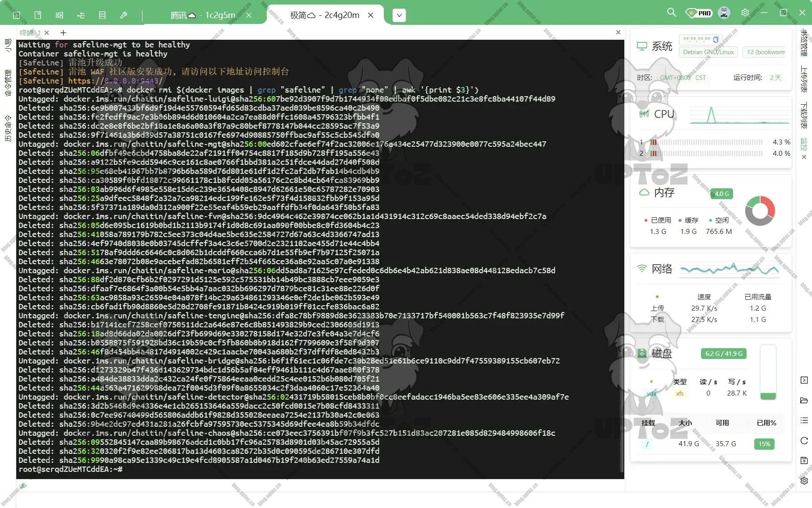The height and width of the screenshot is (508, 812).
Task: Click the network traffic line graph
Action: tap(729, 270)
